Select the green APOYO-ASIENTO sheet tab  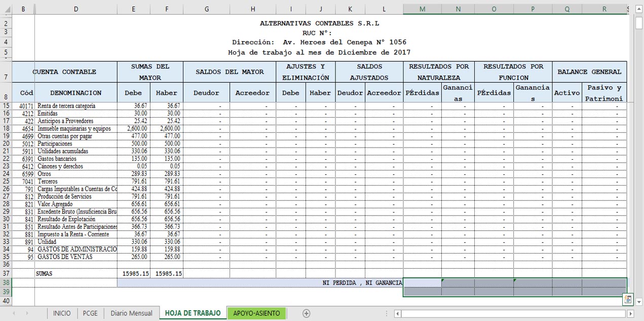256,313
